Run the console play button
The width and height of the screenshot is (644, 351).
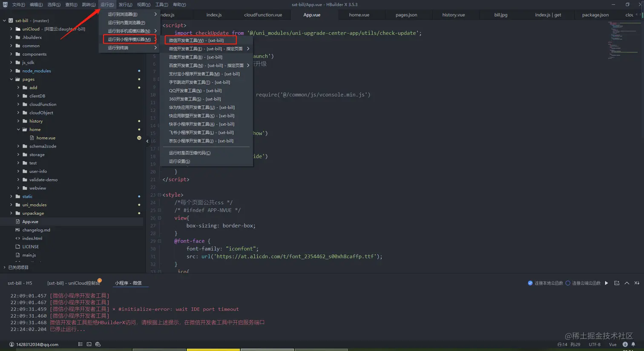pyautogui.click(x=607, y=283)
